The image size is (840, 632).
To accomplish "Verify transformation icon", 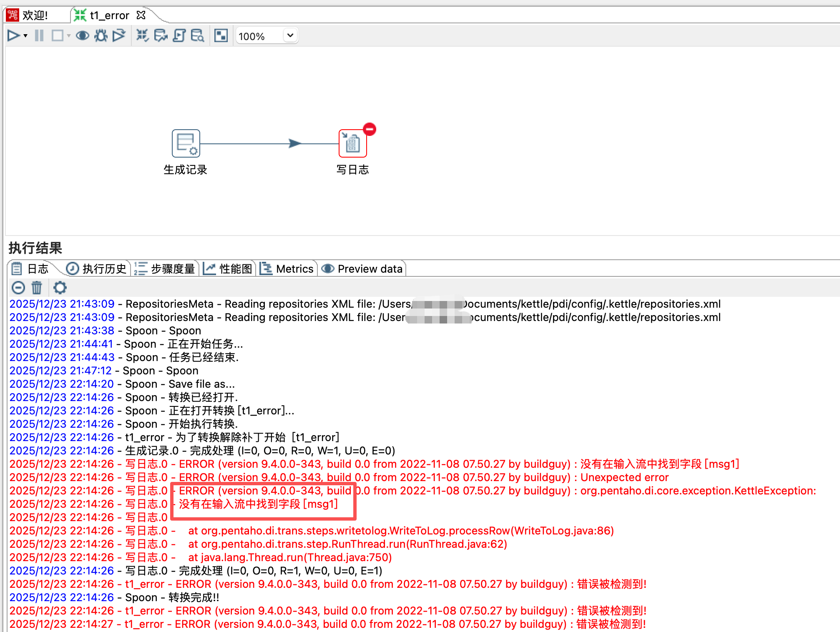I will [x=142, y=36].
